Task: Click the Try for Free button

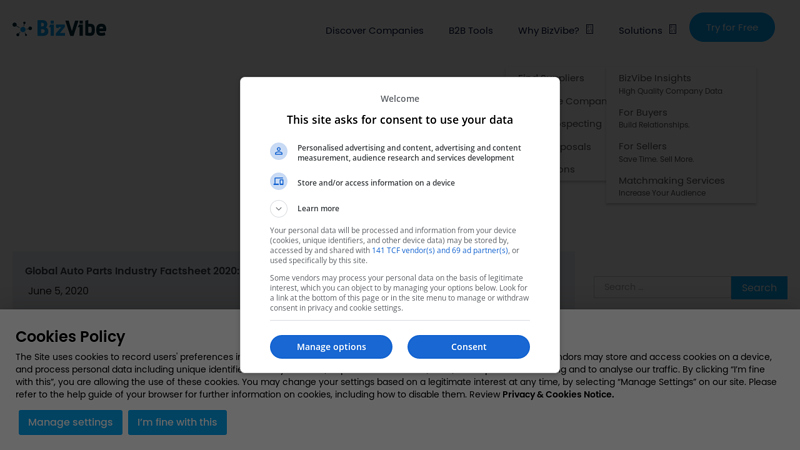Action: pyautogui.click(x=731, y=27)
